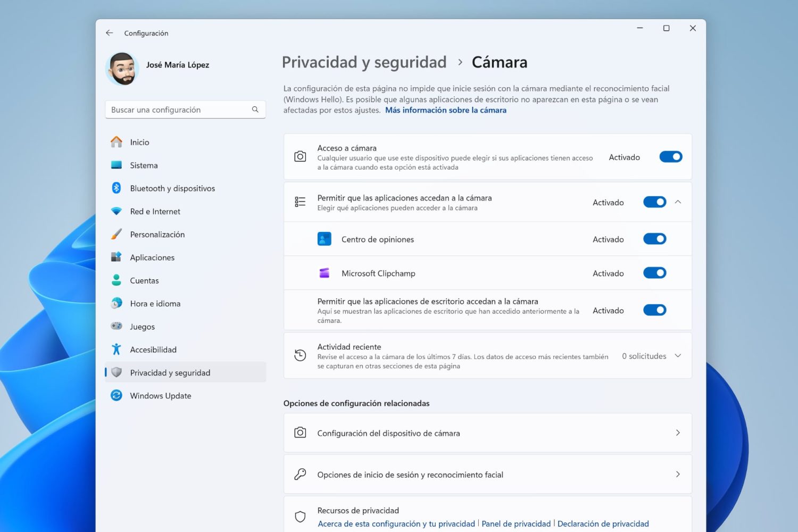This screenshot has height=532, width=798.
Task: Click the back arrow in Configuración
Action: click(x=109, y=32)
